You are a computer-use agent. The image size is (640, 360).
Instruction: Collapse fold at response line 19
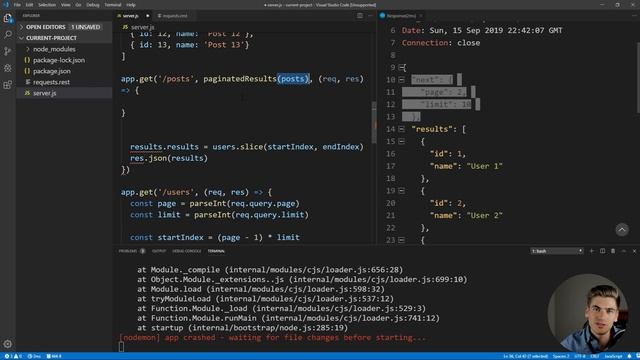[402, 191]
